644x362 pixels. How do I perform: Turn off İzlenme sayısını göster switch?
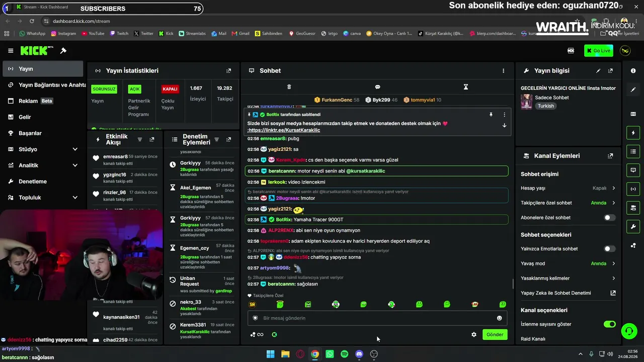pyautogui.click(x=609, y=324)
